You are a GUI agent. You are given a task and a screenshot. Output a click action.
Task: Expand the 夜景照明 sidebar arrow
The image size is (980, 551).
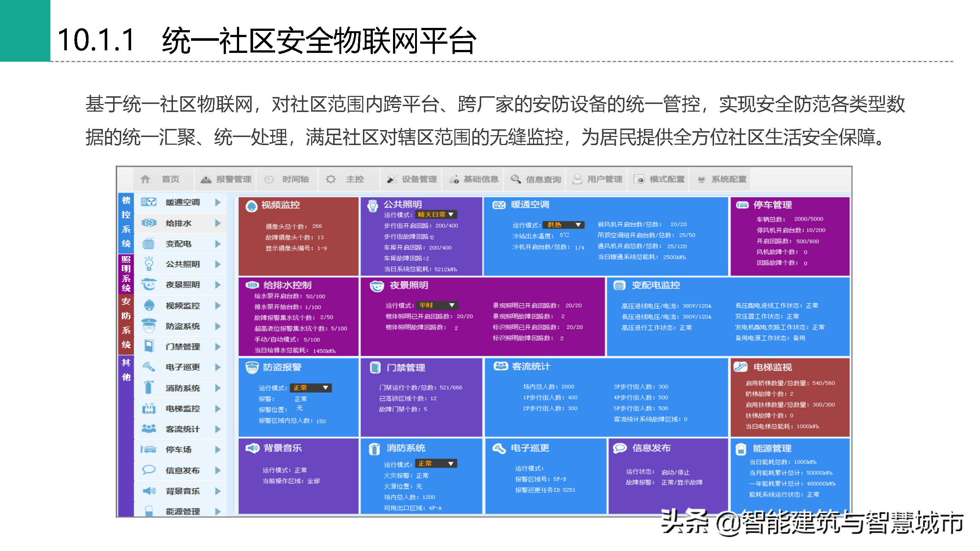(217, 285)
